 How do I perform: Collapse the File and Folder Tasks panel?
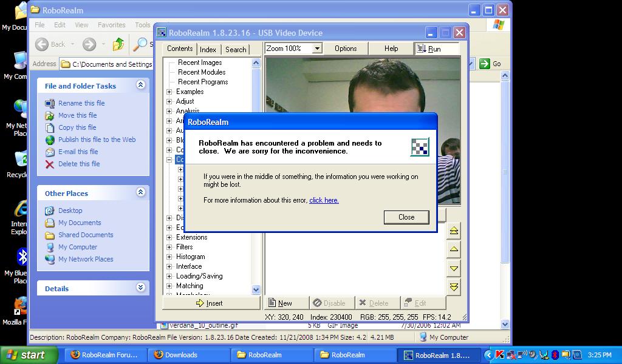[x=140, y=86]
